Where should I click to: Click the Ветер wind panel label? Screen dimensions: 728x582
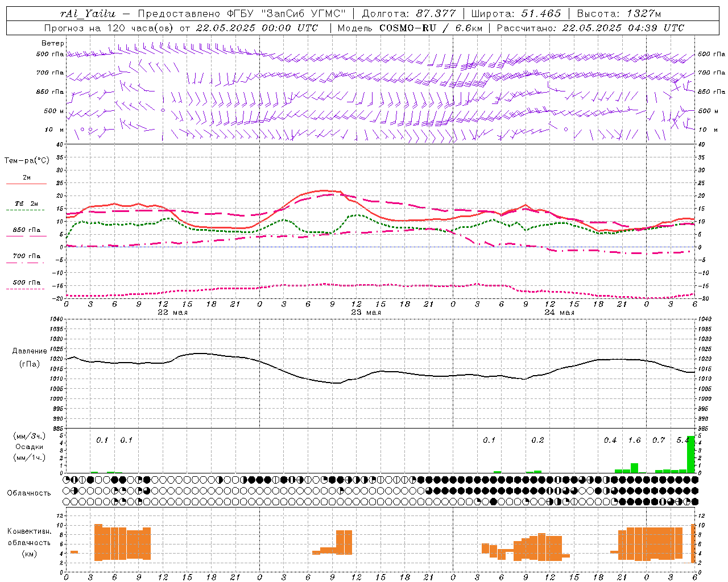click(x=53, y=43)
